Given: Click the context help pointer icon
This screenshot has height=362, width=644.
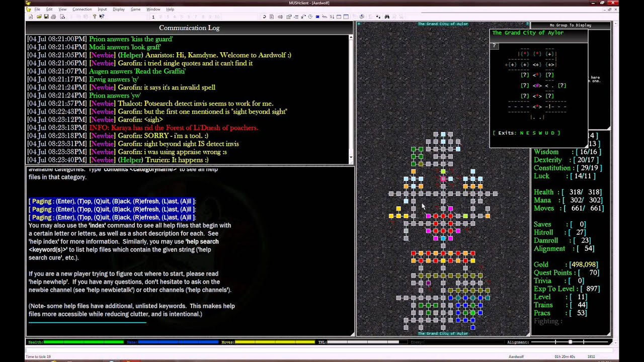Looking at the screenshot, I should (102, 17).
